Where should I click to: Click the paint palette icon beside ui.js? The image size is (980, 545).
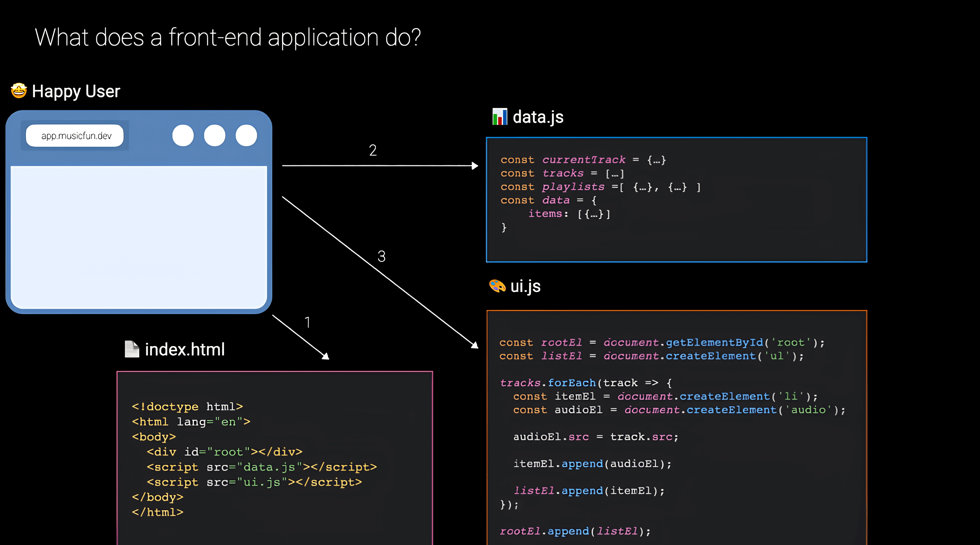(x=497, y=286)
